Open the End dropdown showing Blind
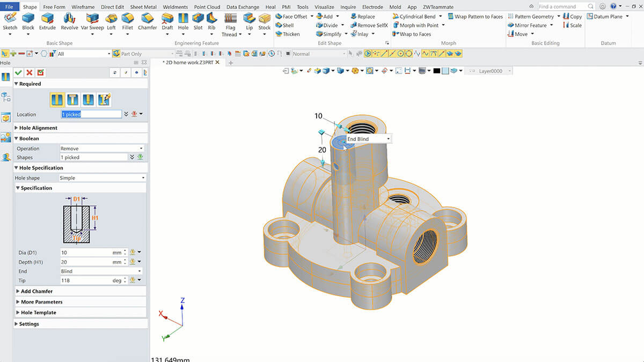The image size is (644, 362). (102, 271)
